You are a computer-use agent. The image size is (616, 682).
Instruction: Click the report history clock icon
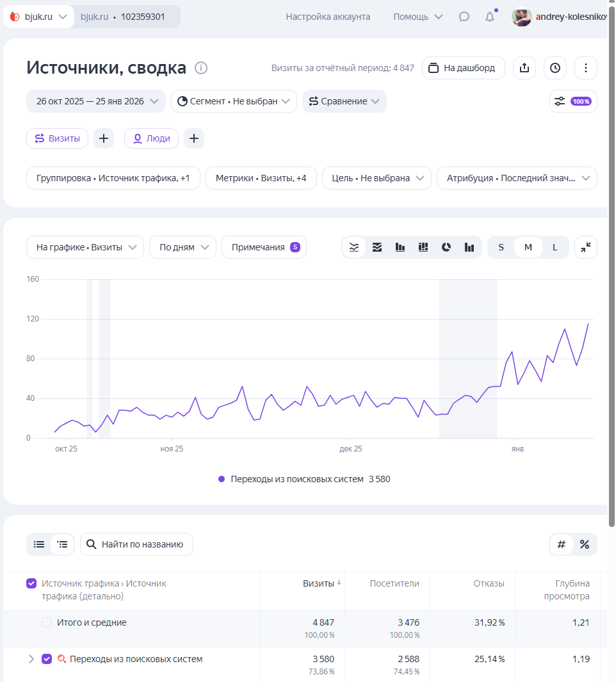click(x=555, y=68)
